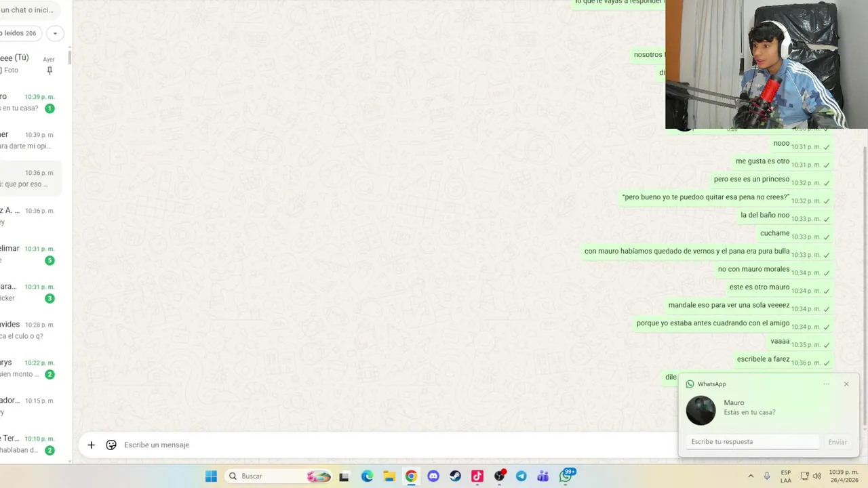
Task: Open the attach plus icon in message bar
Action: pos(91,445)
